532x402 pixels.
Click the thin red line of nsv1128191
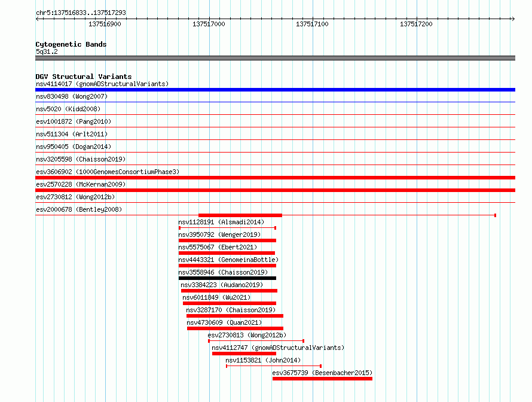(x=227, y=228)
